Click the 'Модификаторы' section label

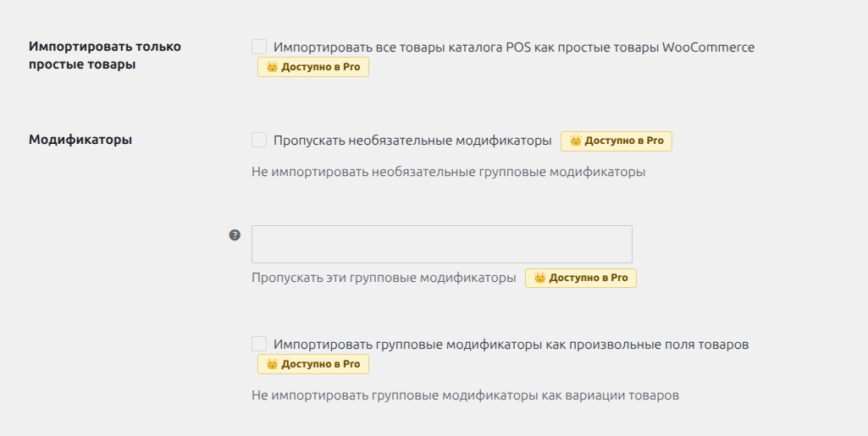(80, 140)
